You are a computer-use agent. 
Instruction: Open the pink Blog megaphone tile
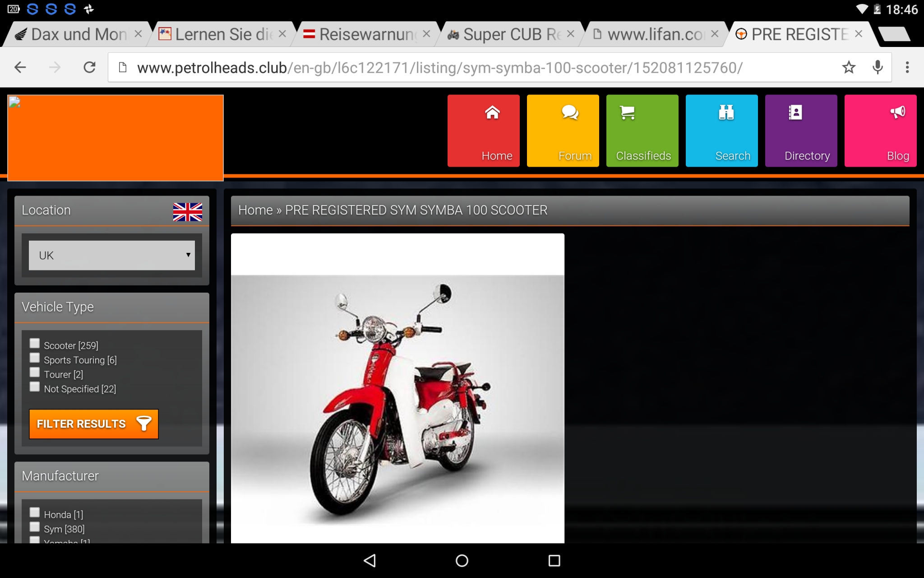[880, 131]
